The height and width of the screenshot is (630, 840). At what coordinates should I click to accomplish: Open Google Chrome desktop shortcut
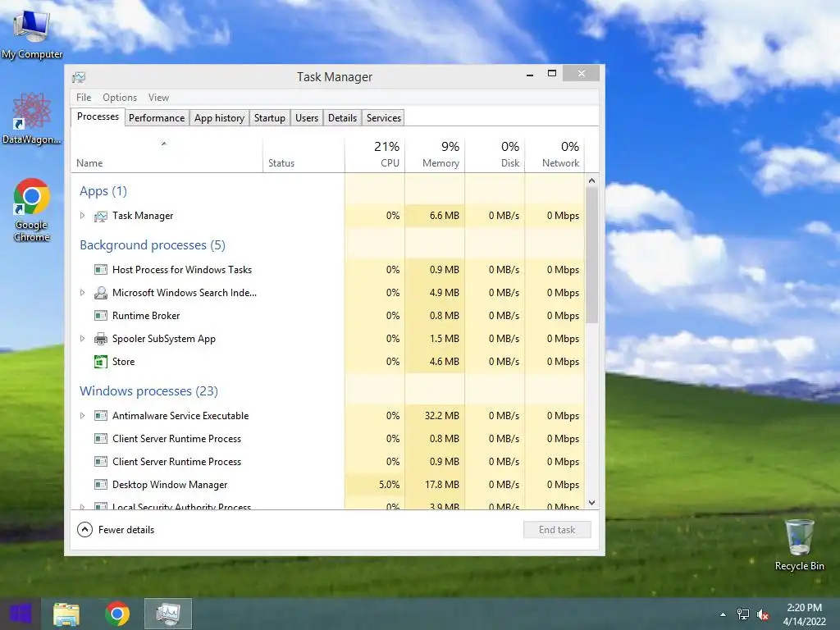click(32, 209)
